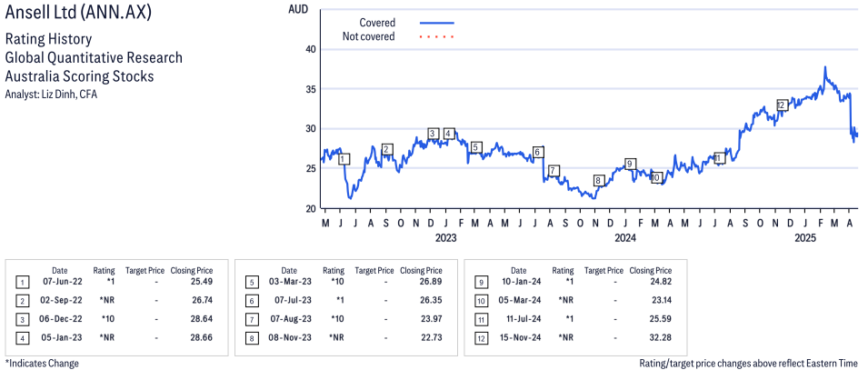868x370 pixels.
Task: Click the Covered blue line legend sample
Action: [437, 23]
